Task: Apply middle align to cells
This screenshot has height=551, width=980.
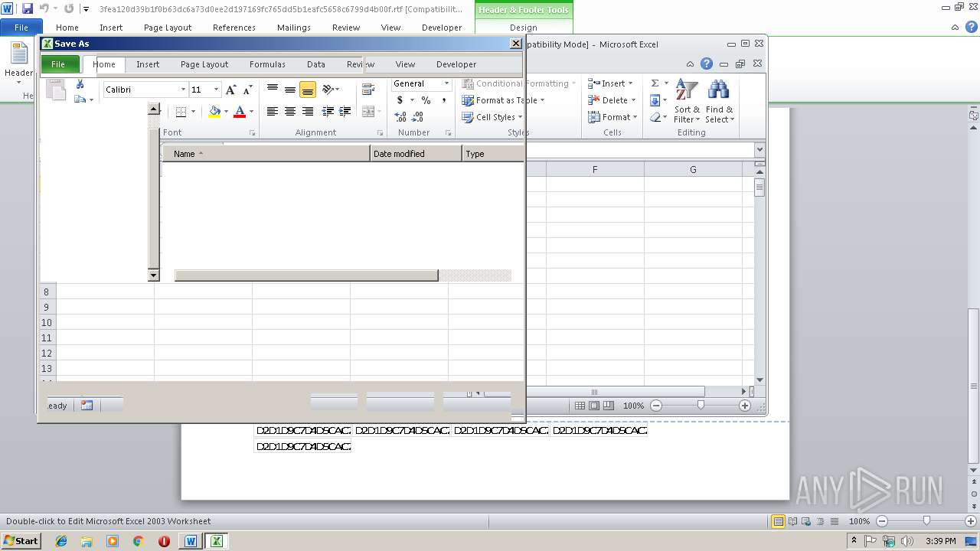Action: coord(290,90)
